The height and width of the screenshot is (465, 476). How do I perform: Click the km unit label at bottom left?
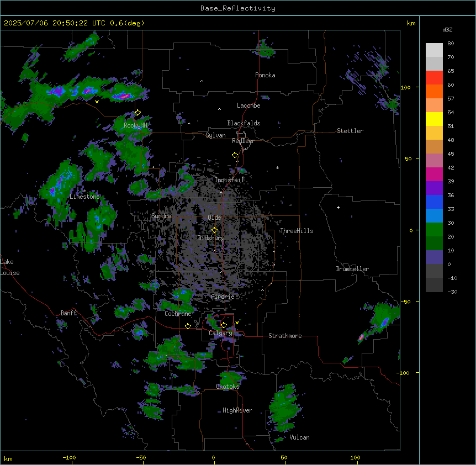coord(8,458)
